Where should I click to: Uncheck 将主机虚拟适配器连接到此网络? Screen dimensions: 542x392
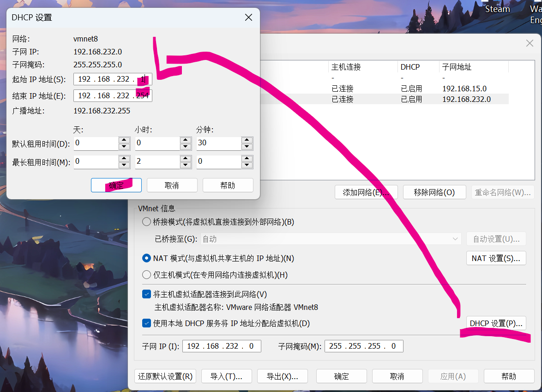(146, 294)
